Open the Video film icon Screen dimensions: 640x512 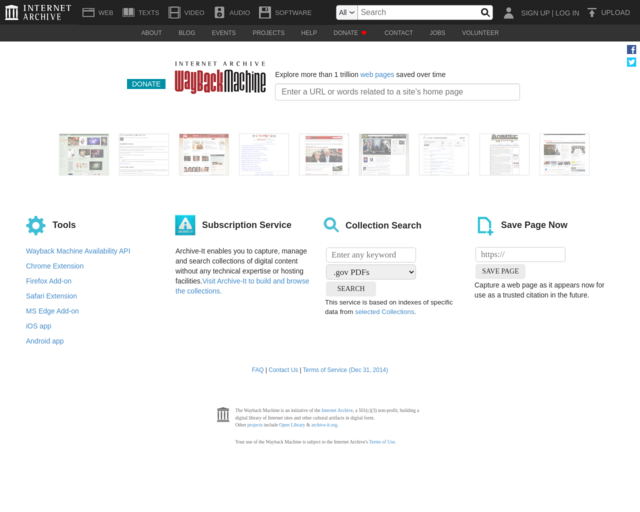click(x=174, y=13)
